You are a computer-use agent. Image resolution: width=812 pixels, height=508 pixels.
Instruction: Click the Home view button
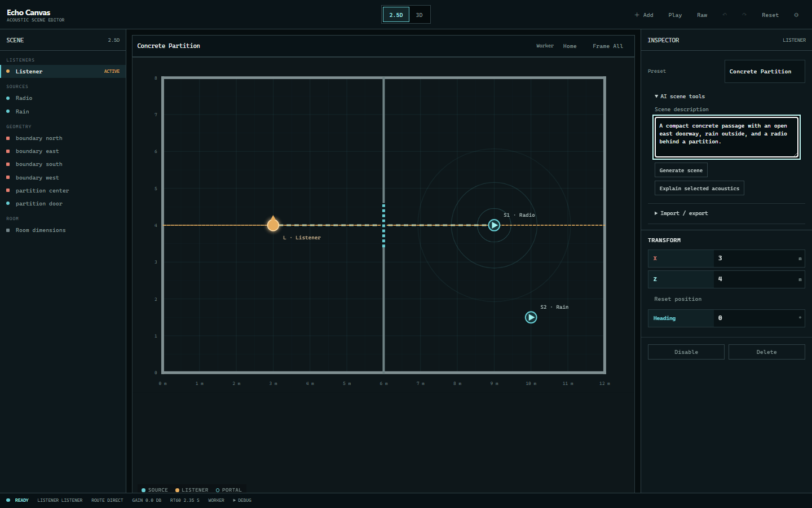point(570,46)
